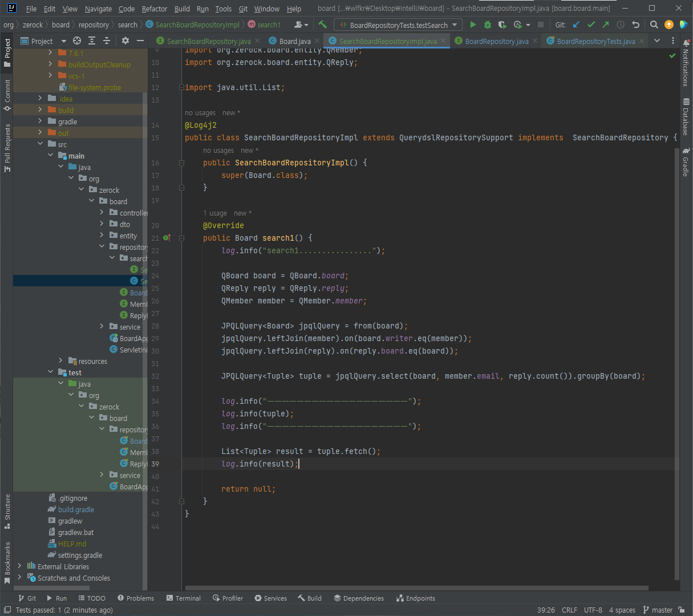Expand the resources folder
693x616 pixels.
point(60,361)
